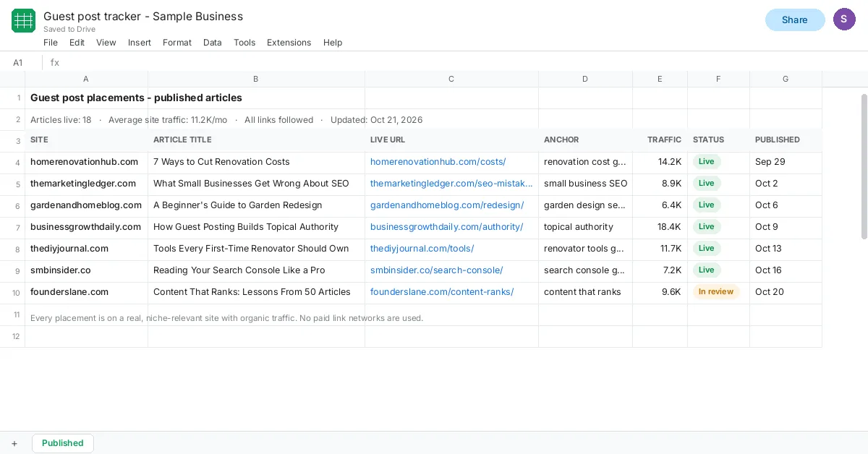The image size is (868, 454).
Task: Select column D header
Action: coord(585,79)
